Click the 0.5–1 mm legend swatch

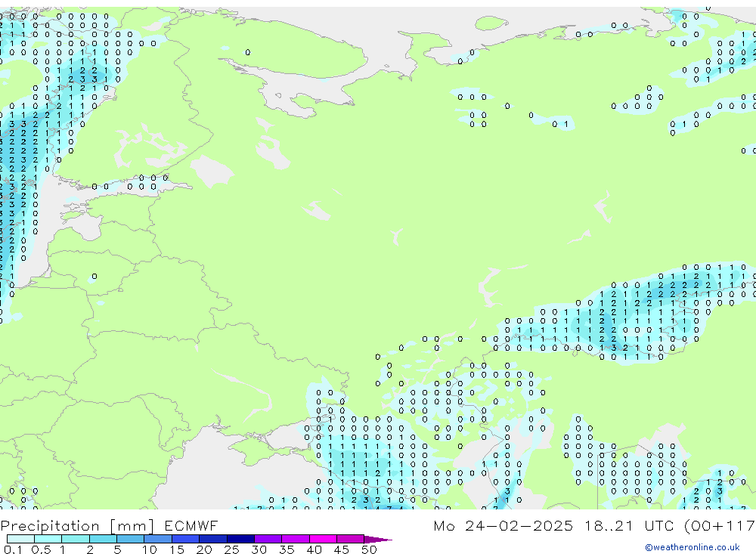48,539
